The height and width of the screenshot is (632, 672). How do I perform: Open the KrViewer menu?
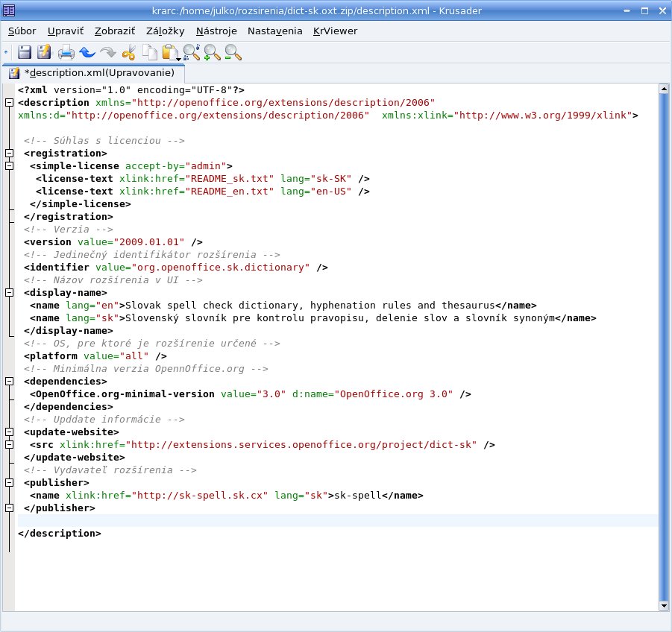tap(335, 31)
